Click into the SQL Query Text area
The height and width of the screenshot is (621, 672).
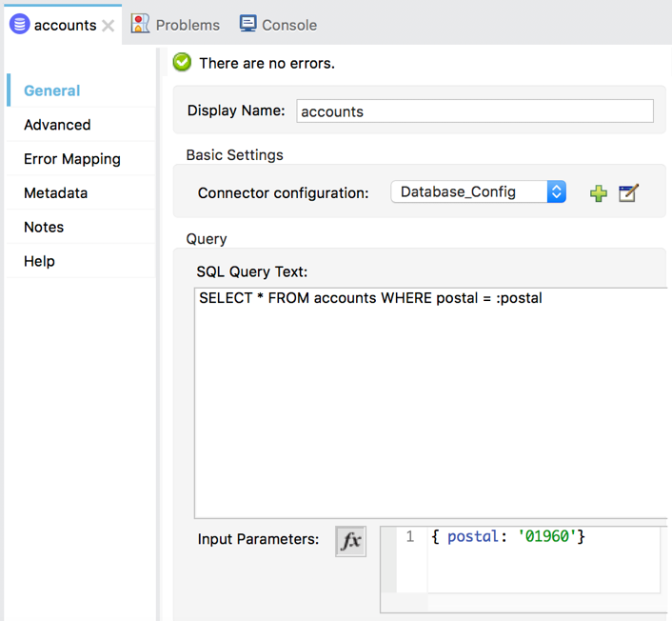431,403
